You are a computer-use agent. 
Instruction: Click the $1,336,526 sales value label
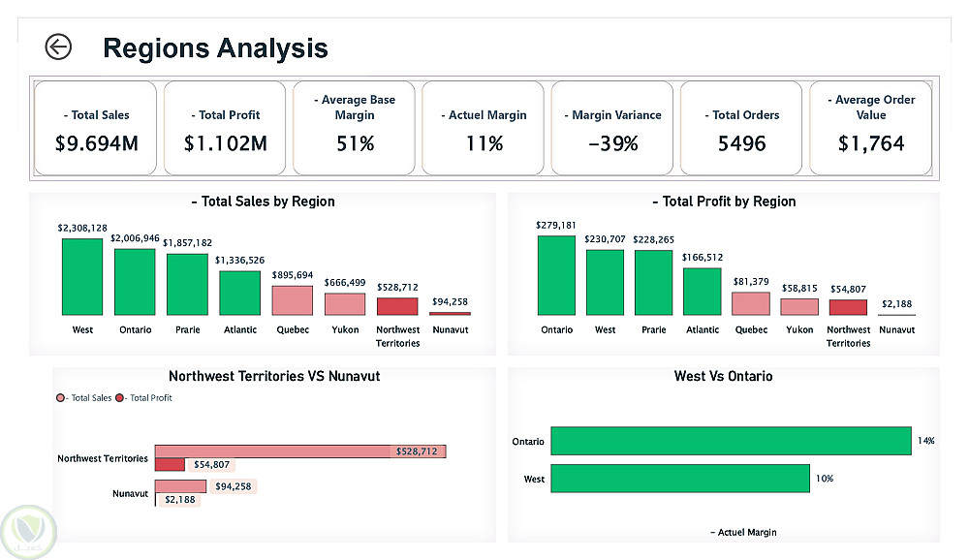[239, 261]
